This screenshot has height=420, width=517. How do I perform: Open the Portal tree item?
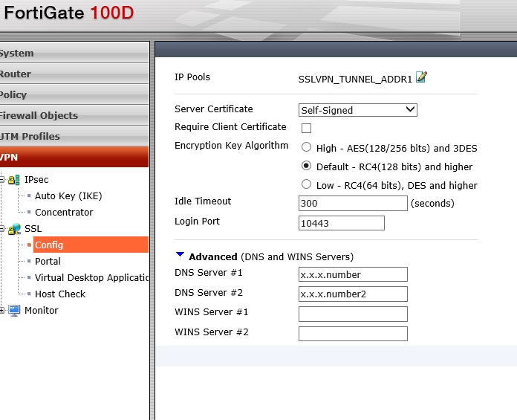48,261
